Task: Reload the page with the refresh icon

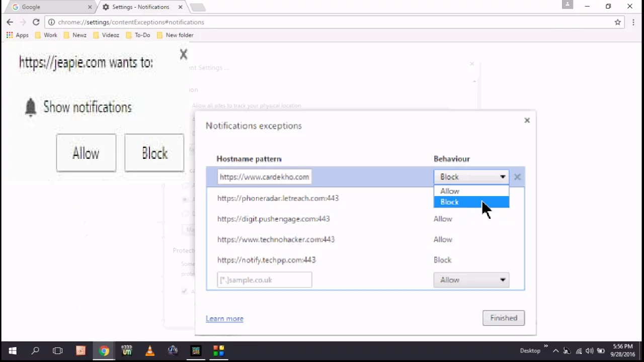Action: click(36, 22)
